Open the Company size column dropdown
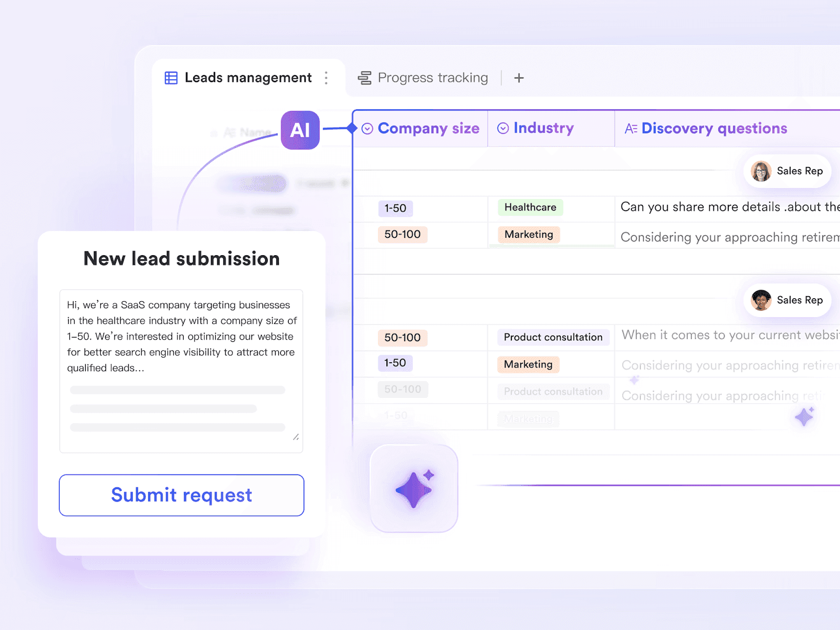Screen dimensions: 840x630 [368, 128]
